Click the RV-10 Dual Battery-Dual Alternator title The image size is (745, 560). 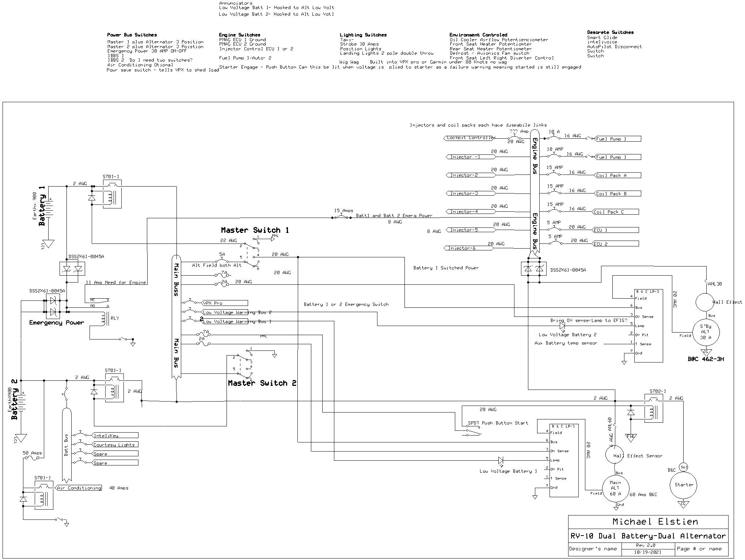click(648, 536)
